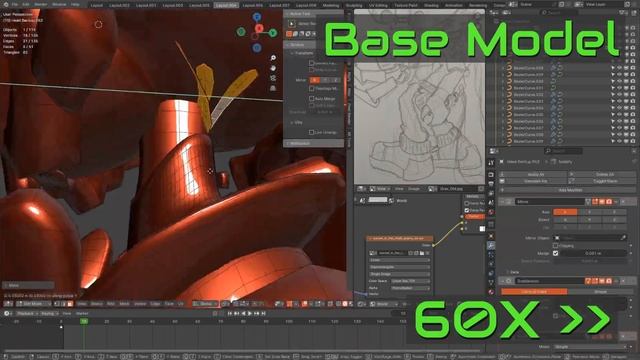Click the Add Modifier button
Screen dimensions: 640x360
[x=569, y=190]
